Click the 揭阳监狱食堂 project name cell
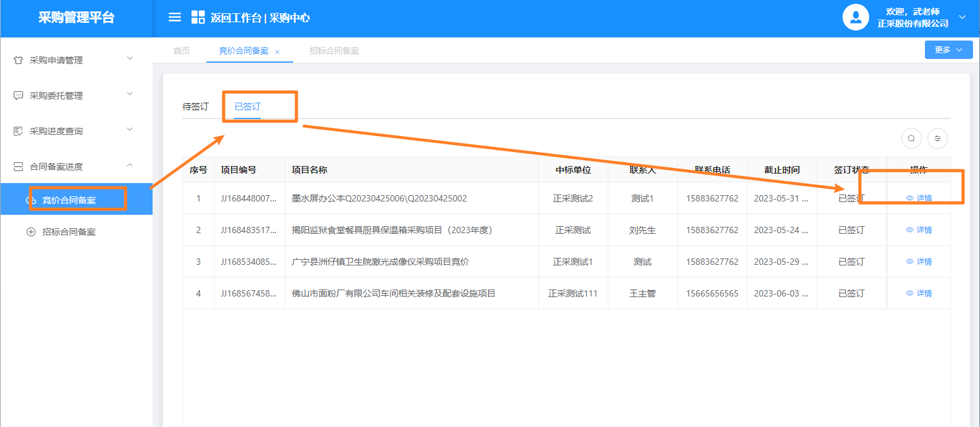The height and width of the screenshot is (427, 980). [392, 230]
